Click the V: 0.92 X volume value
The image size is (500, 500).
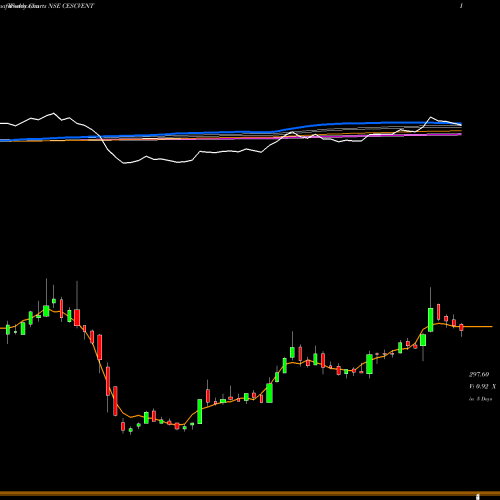pos(482,387)
